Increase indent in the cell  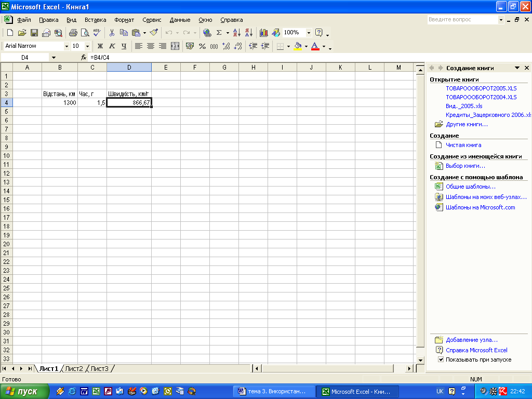[265, 46]
